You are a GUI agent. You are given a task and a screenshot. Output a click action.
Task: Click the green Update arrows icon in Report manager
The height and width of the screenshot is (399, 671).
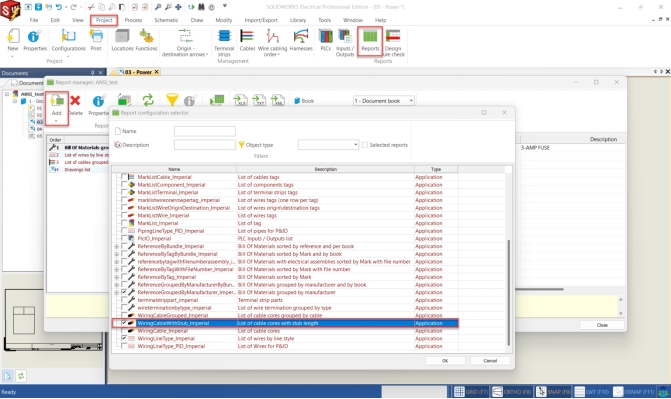click(x=148, y=100)
